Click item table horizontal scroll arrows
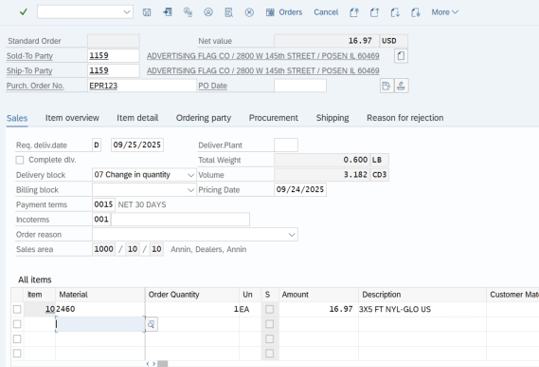Image resolution: width=539 pixels, height=367 pixels. pos(151,364)
